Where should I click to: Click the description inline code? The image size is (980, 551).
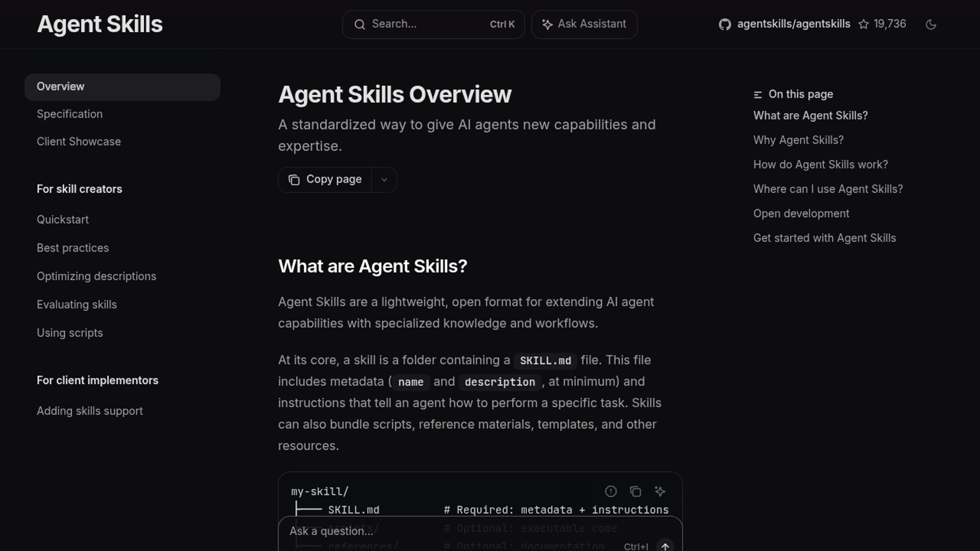tap(500, 382)
